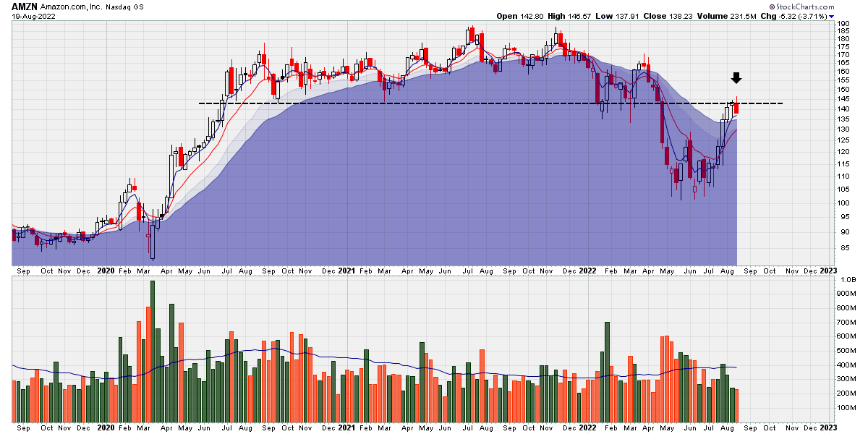Click the 130 price axis label
Screen dimensions: 868x434
point(843,130)
